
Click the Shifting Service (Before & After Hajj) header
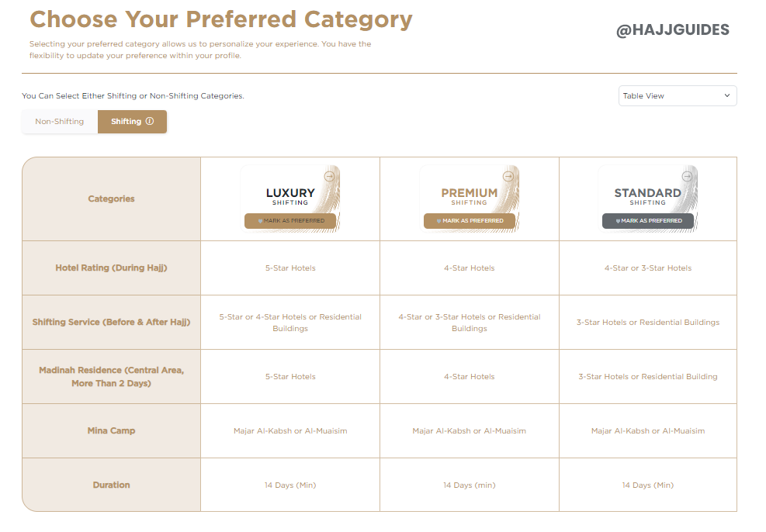click(x=112, y=323)
